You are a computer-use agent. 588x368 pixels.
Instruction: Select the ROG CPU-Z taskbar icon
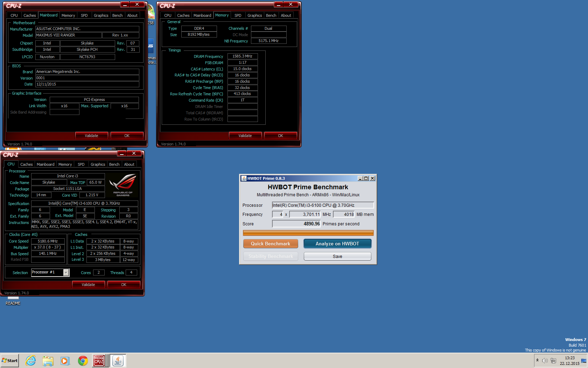[x=99, y=361]
